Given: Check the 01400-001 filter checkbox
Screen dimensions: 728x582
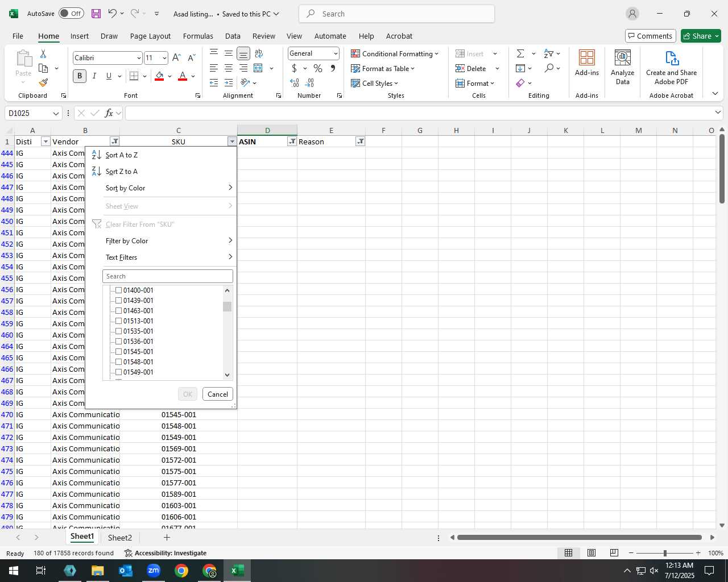Looking at the screenshot, I should pyautogui.click(x=119, y=290).
